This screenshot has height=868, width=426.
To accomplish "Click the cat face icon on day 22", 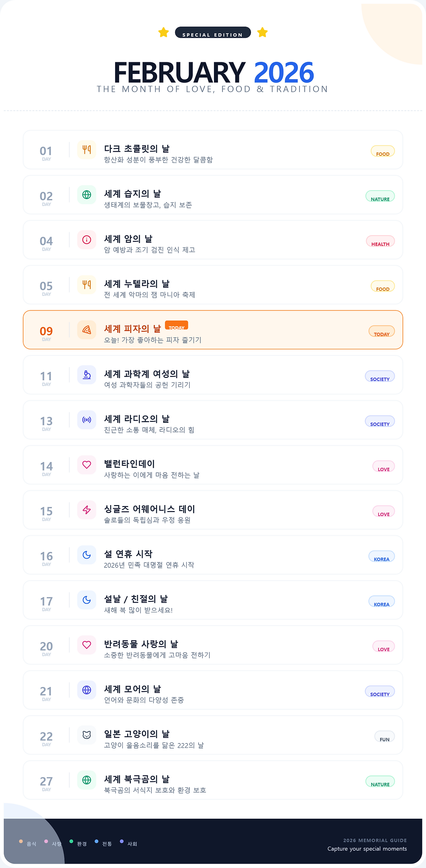I will pos(87,735).
